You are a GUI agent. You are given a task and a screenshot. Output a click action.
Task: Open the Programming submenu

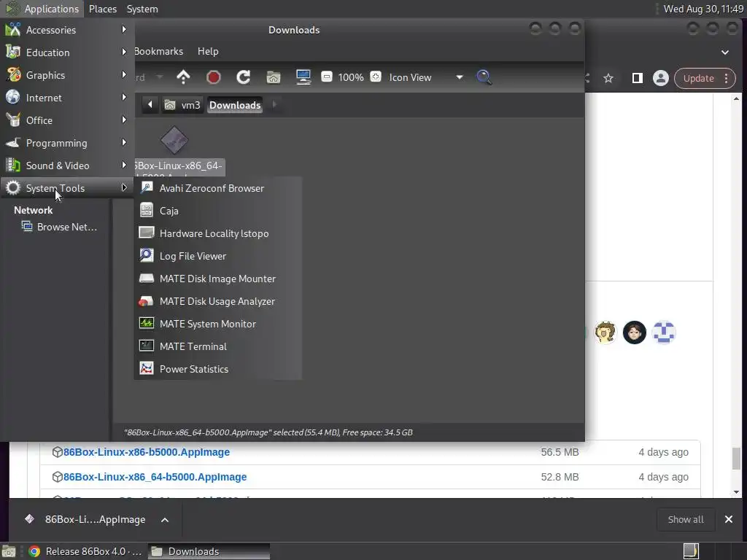tap(66, 143)
